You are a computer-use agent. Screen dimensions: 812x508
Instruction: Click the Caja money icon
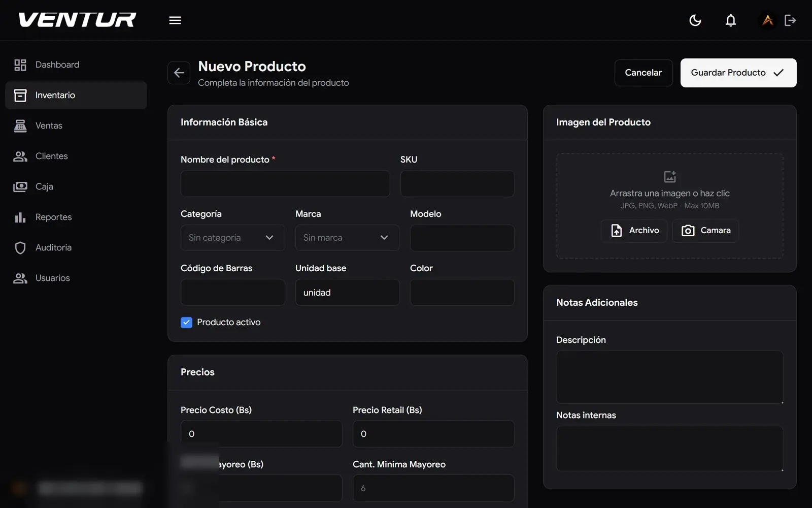pos(20,186)
